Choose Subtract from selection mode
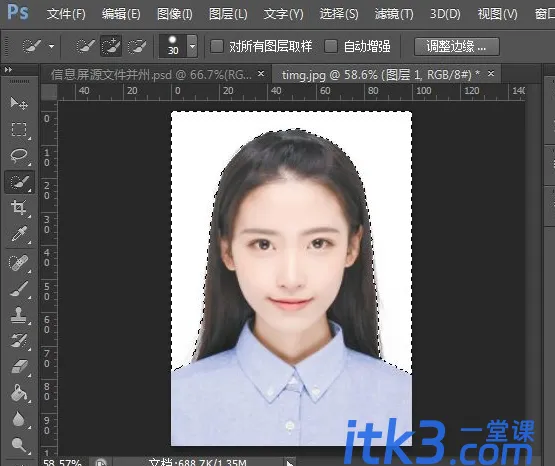This screenshot has height=466, width=555. 137,46
